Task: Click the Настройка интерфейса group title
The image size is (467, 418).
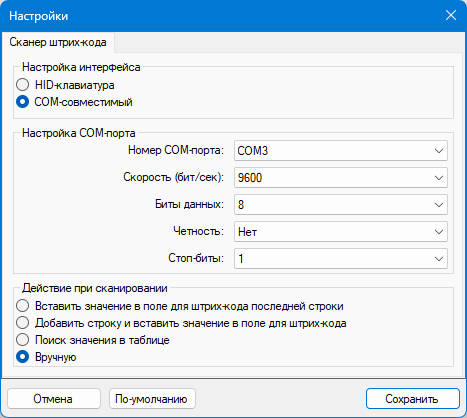Action: click(81, 67)
